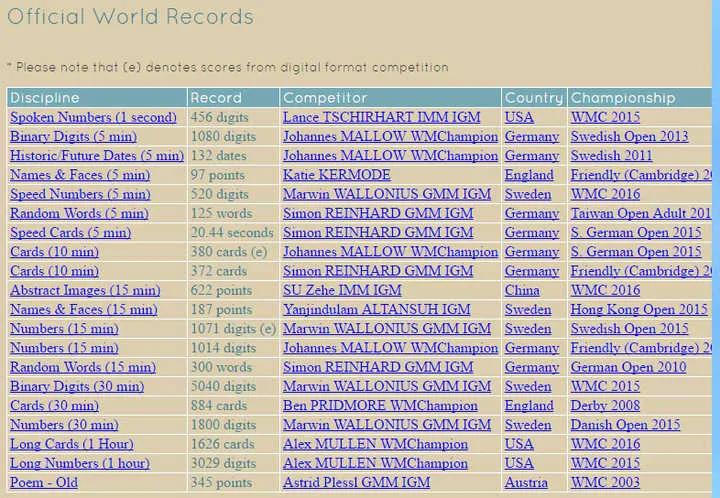Click Johannes MALLOW link in Binary Digits (5 min) row
This screenshot has width=720, height=498.
coord(390,137)
